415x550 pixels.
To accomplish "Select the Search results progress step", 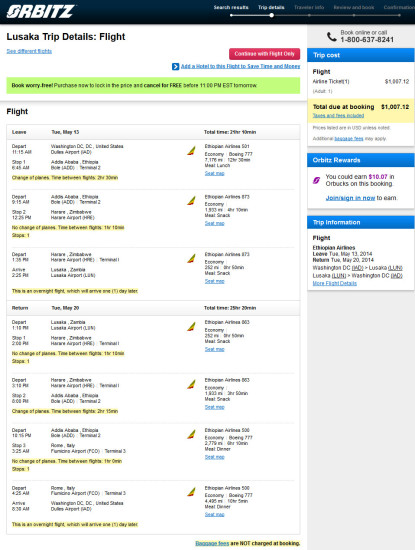I will [231, 7].
